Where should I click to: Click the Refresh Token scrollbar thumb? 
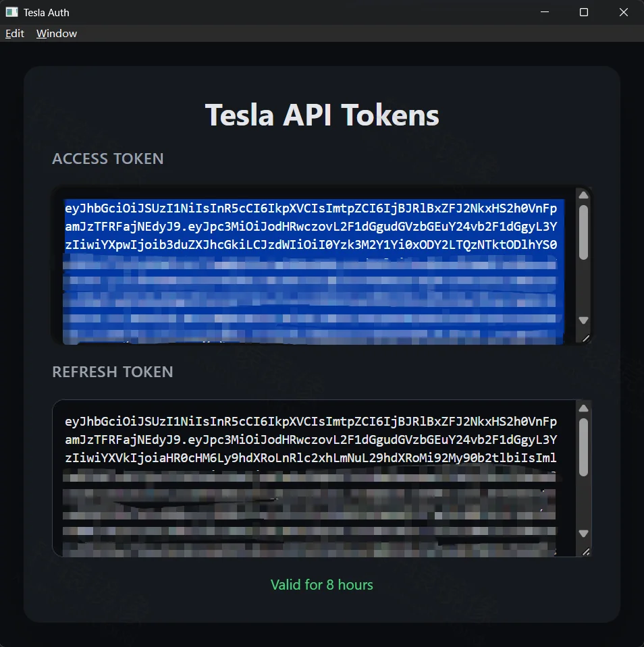point(583,448)
